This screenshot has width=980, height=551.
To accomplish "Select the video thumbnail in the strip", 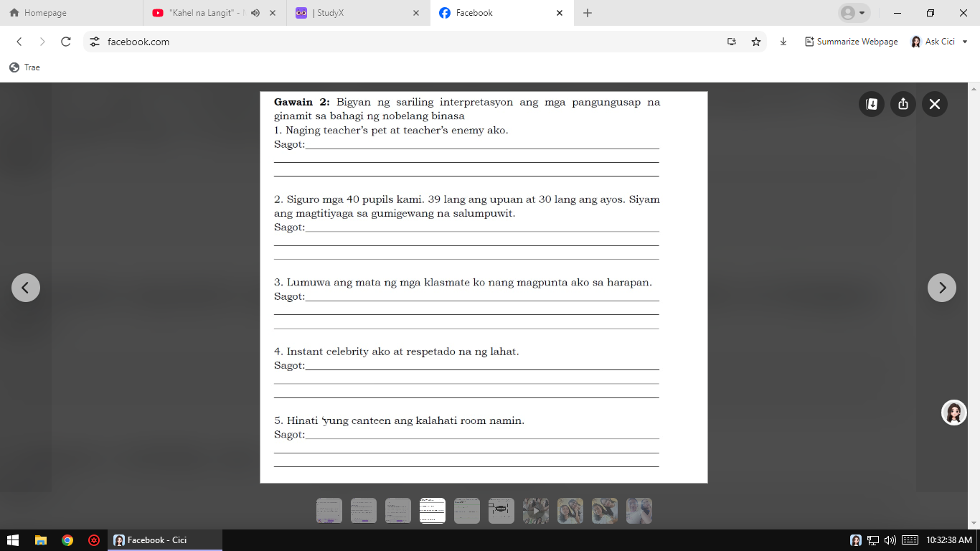I will (536, 511).
